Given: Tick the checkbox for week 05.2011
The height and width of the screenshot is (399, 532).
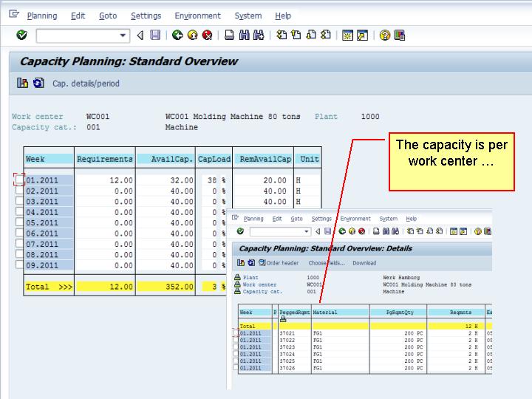Looking at the screenshot, I should [x=19, y=222].
